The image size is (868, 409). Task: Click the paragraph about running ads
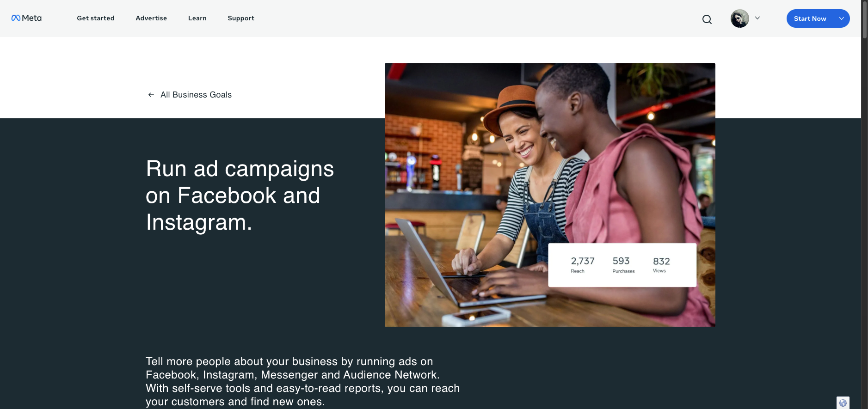point(303,381)
